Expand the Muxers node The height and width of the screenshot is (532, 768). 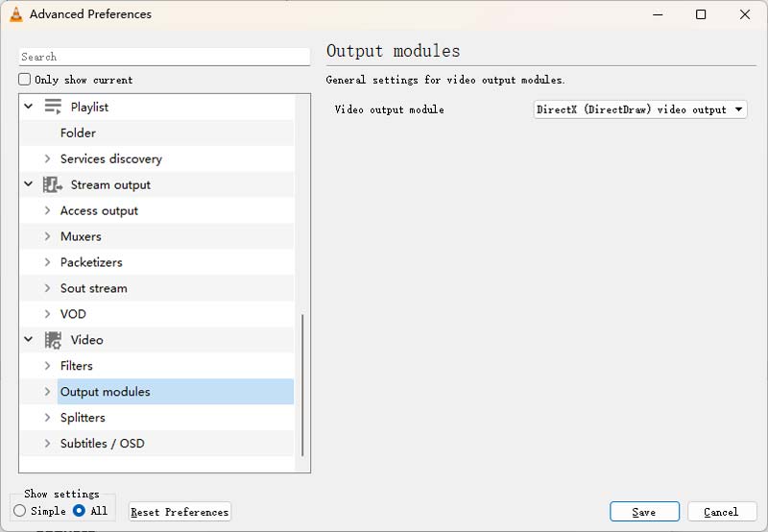coord(47,236)
